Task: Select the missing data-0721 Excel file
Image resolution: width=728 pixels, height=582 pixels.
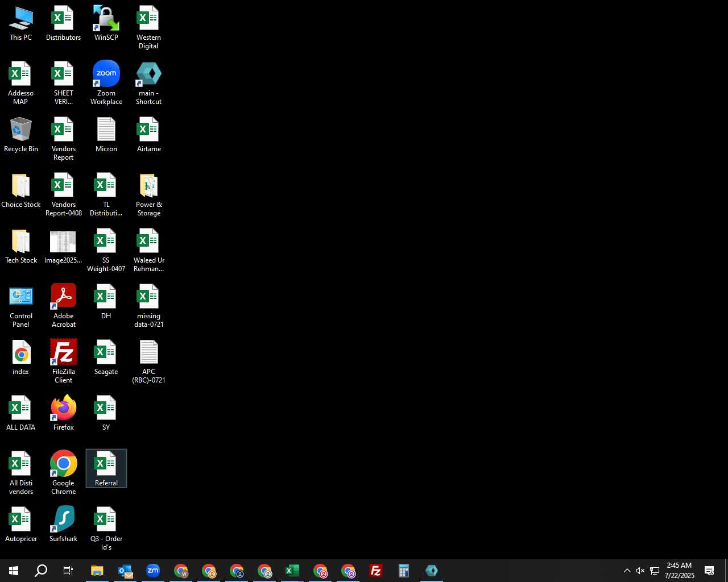Action: coord(148,306)
